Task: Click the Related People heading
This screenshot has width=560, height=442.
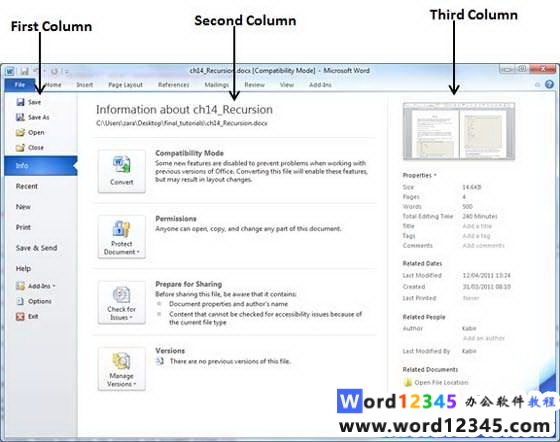Action: click(424, 317)
